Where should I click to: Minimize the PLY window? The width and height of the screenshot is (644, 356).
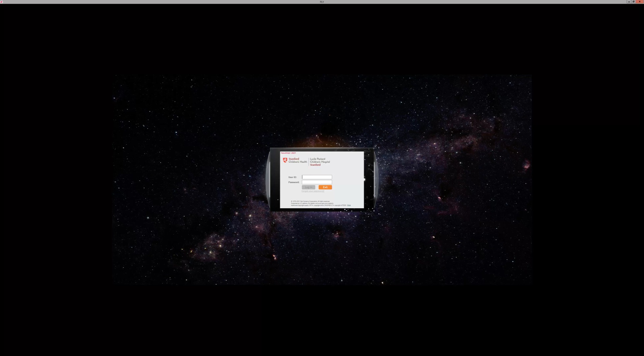click(x=629, y=2)
